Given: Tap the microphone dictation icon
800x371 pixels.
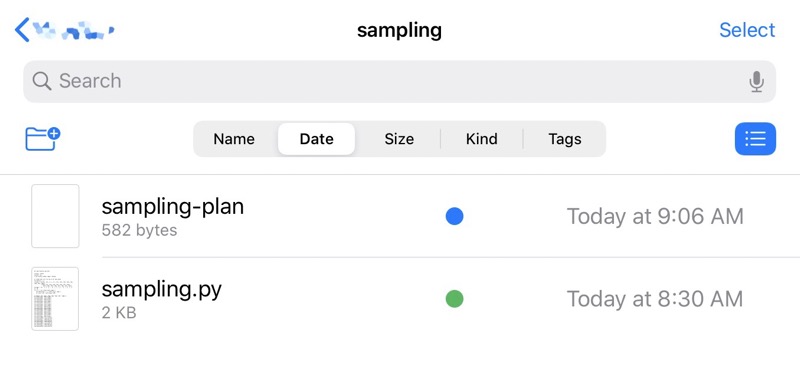Looking at the screenshot, I should [757, 82].
